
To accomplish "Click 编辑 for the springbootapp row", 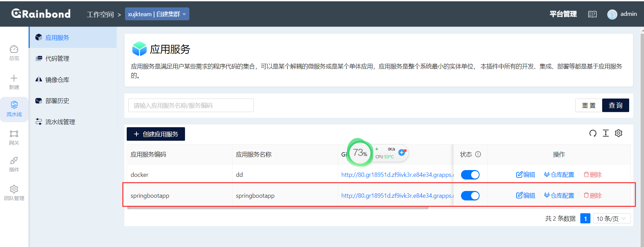I will coord(526,196).
